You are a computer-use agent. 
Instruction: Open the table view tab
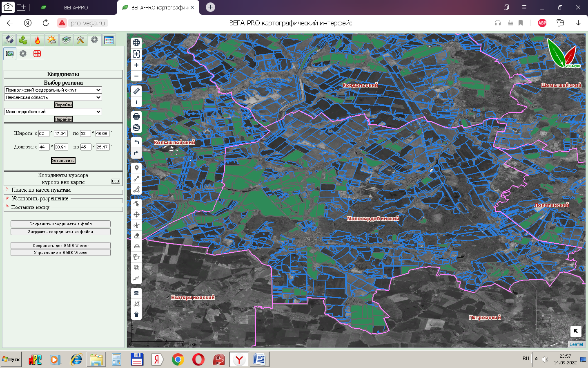109,40
